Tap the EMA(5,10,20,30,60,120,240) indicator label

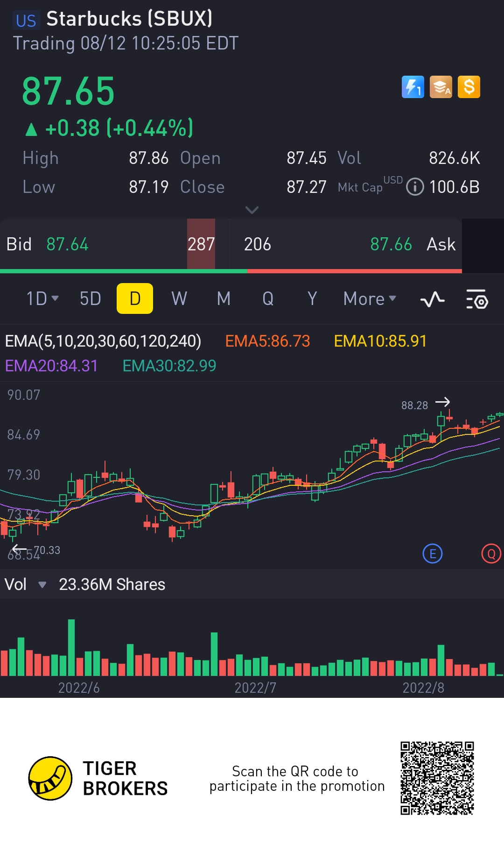click(103, 341)
